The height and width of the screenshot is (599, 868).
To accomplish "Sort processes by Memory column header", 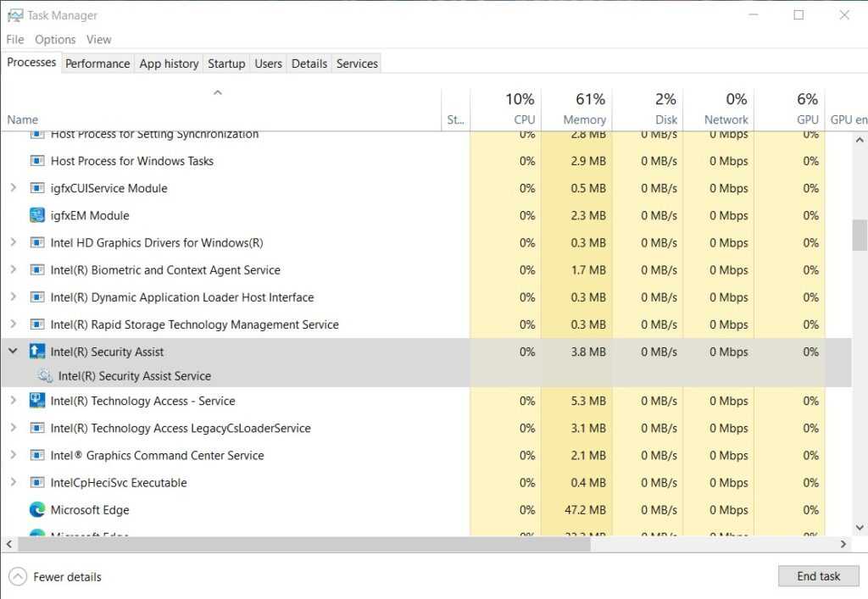I will click(x=584, y=119).
